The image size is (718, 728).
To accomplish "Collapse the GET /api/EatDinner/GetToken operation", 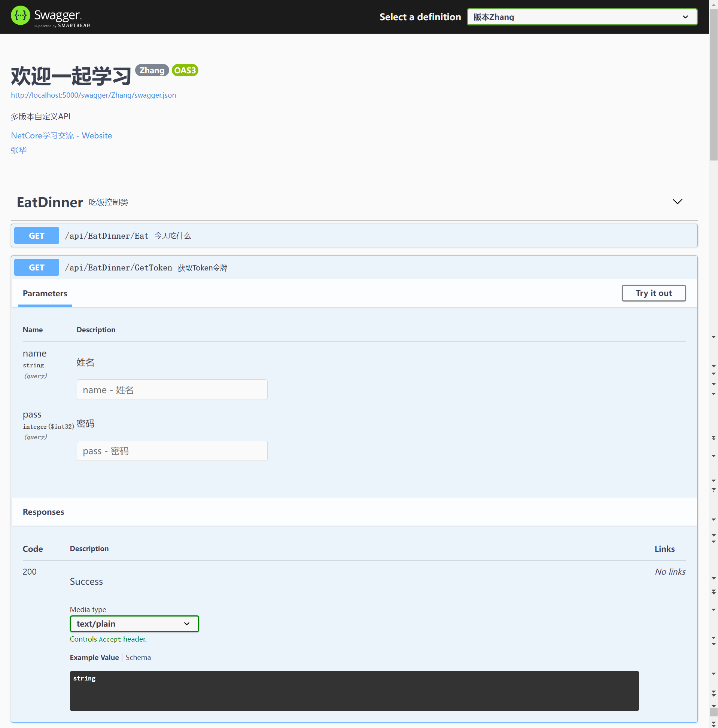I will pos(354,267).
